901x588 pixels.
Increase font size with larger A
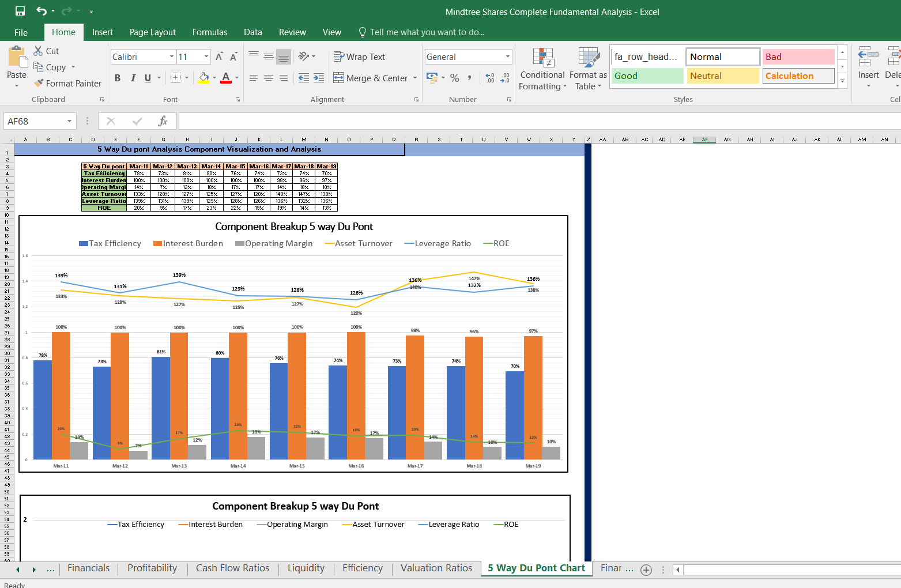[x=219, y=56]
